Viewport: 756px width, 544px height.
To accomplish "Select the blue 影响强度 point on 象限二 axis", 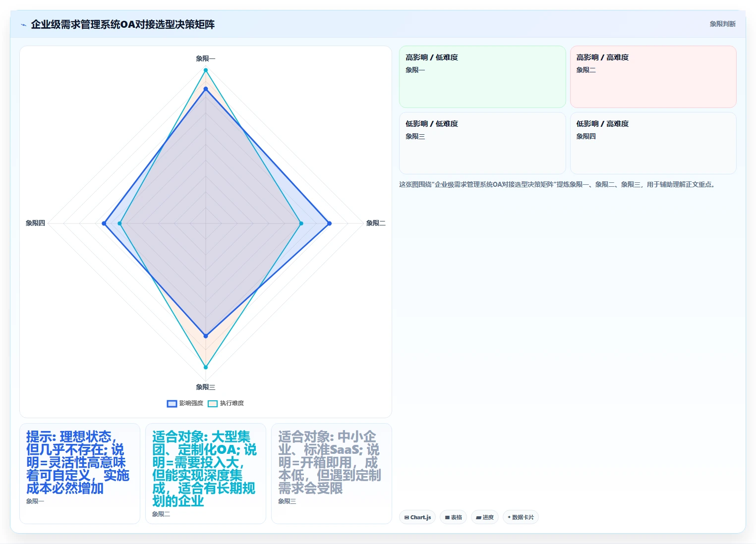I will (329, 223).
